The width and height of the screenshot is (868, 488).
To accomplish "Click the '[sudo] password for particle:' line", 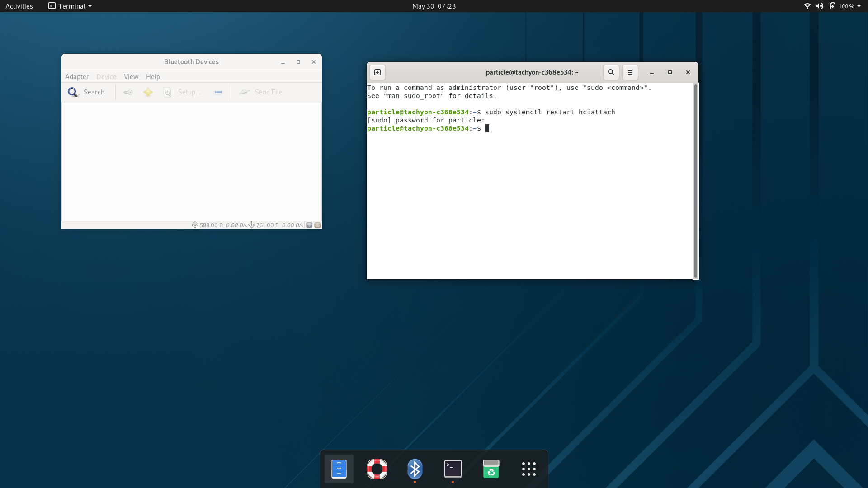I will (x=426, y=120).
